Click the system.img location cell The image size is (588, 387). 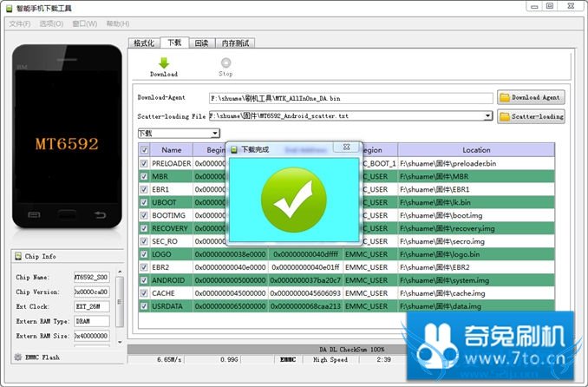tap(476, 280)
